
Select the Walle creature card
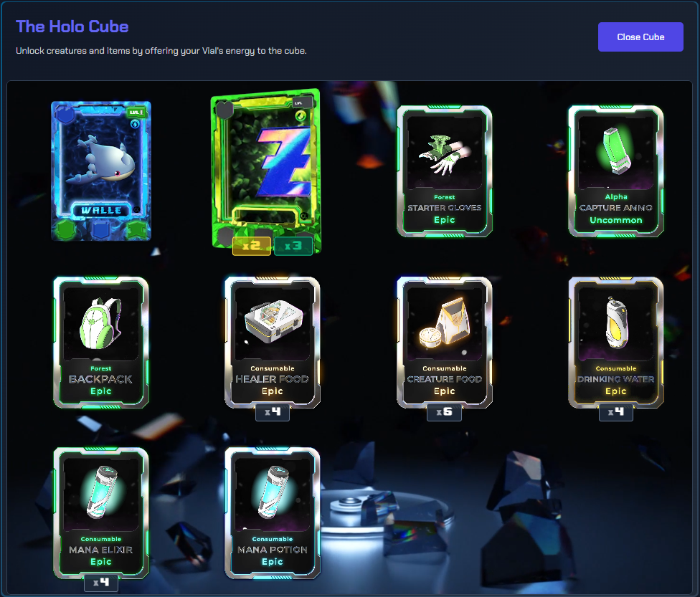pos(101,171)
